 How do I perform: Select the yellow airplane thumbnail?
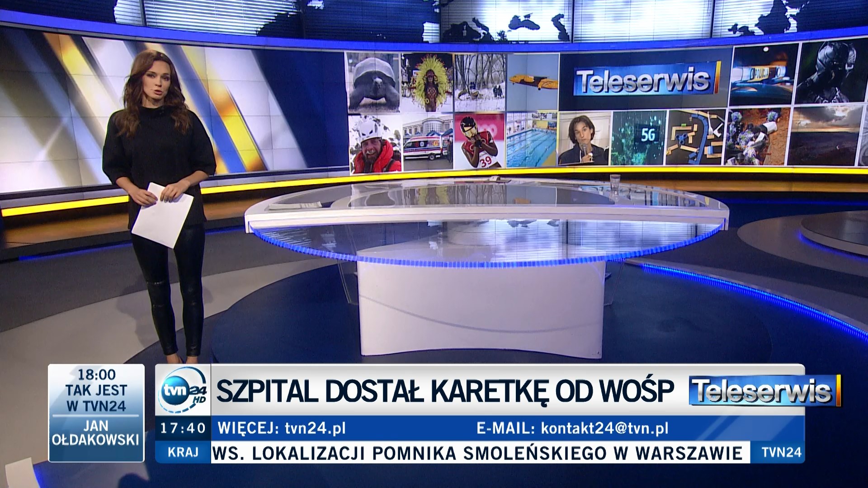tap(533, 82)
